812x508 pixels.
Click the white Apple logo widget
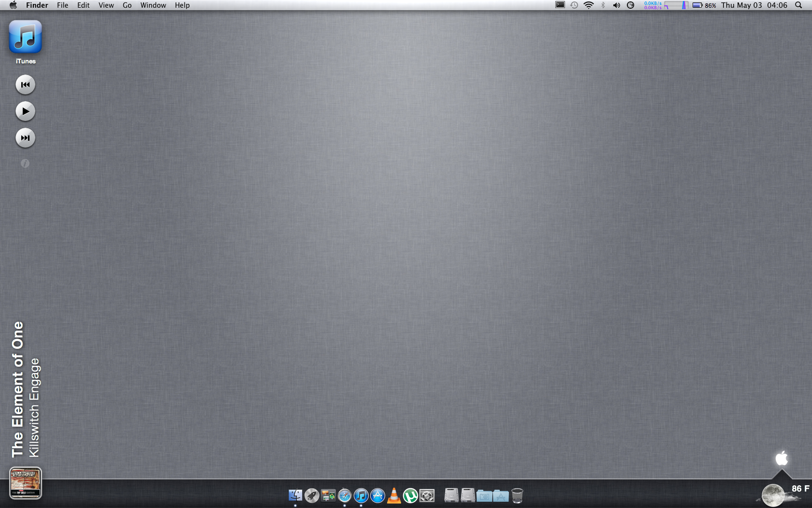pos(782,458)
